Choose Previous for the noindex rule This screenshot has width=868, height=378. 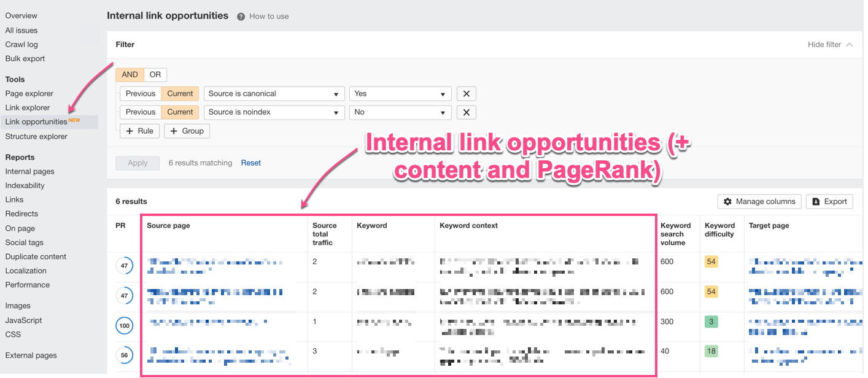pos(141,112)
